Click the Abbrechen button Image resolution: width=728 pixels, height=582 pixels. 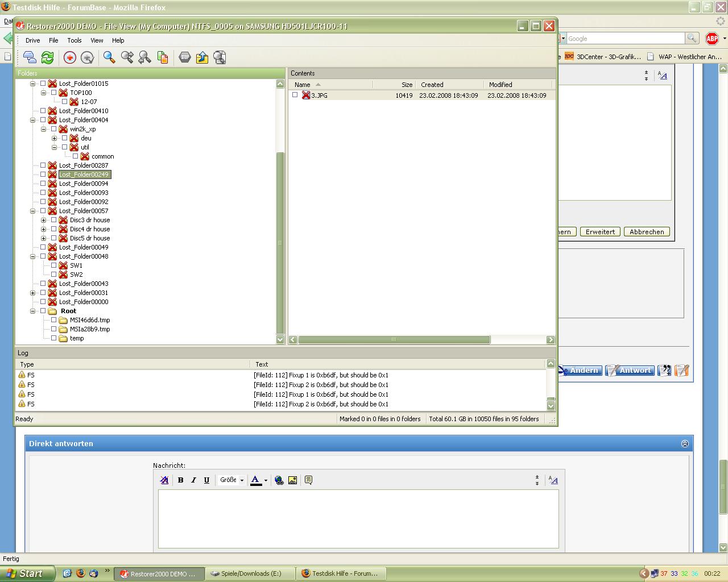647,232
